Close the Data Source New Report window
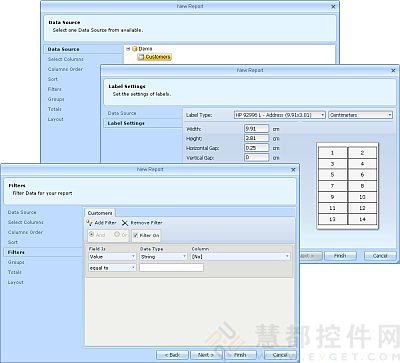Screen dimensions: 400x363 tap(333, 6)
